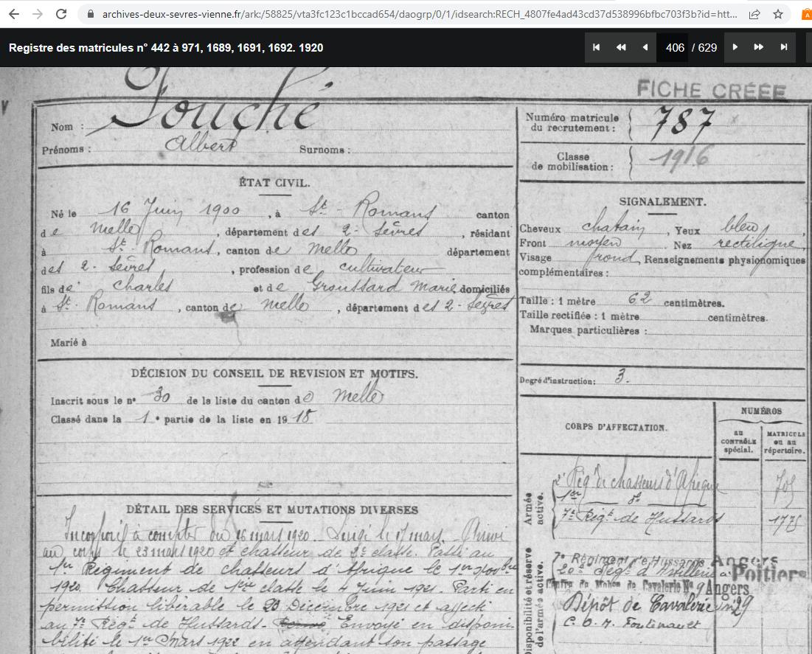Click the "Cheveux" label
The image size is (812, 654).
click(540, 229)
